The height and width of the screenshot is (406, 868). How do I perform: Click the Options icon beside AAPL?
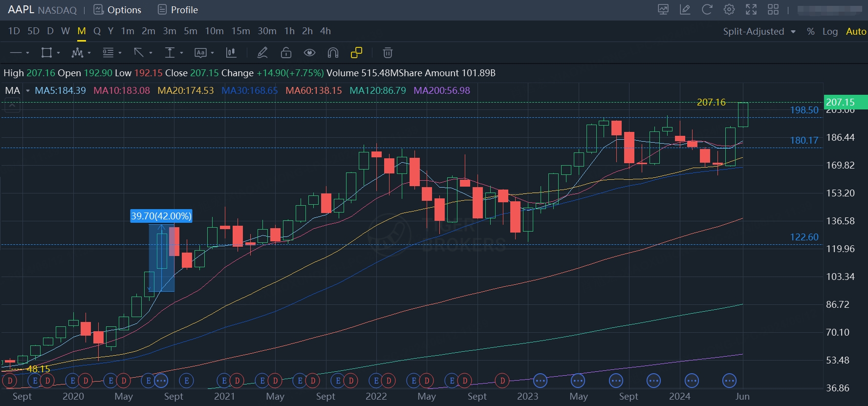pyautogui.click(x=99, y=10)
